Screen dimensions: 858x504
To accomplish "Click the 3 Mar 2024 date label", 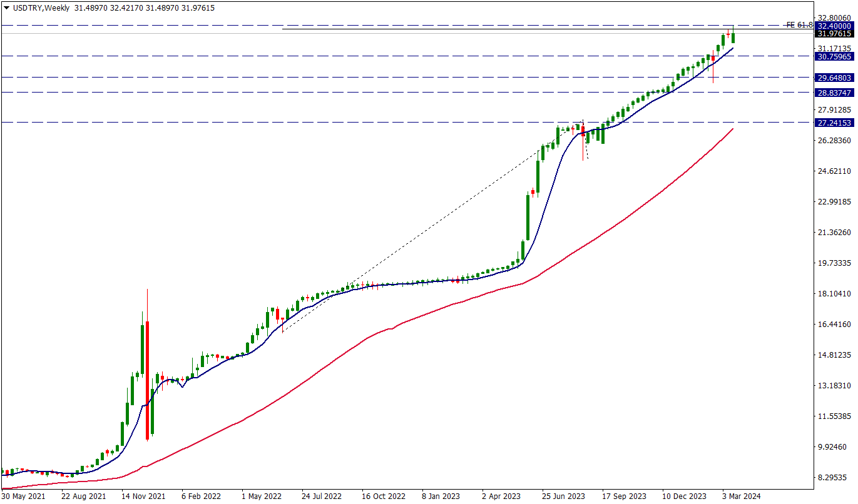I will point(742,496).
